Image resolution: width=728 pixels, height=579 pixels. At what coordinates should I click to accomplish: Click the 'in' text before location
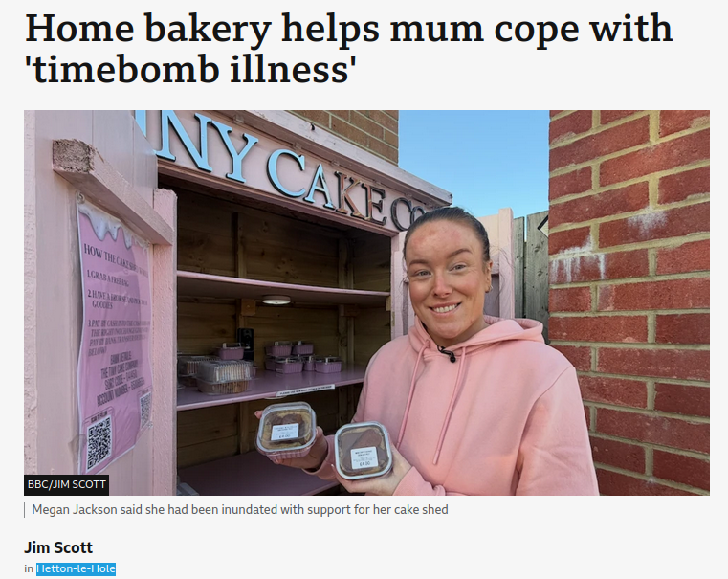[29, 568]
